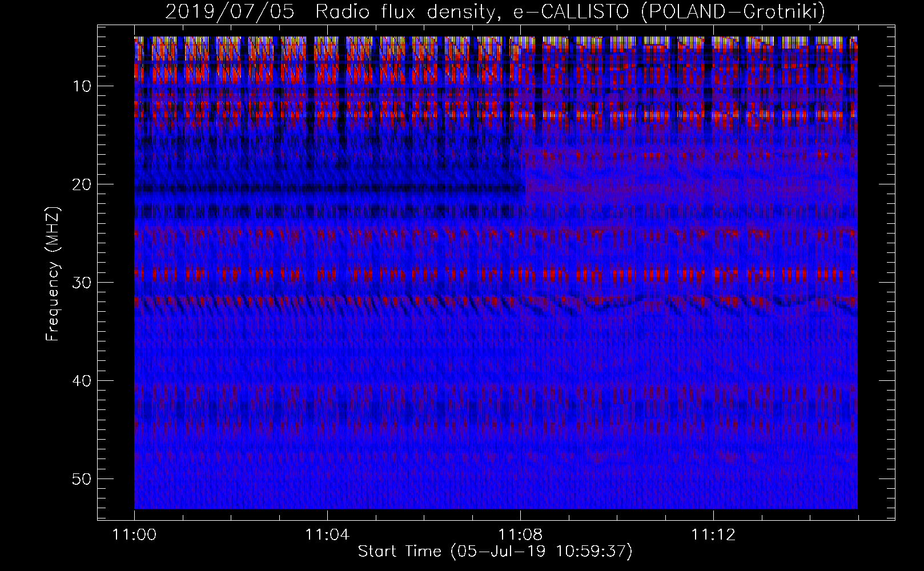Click the 11:04 time tick label
Image resolution: width=924 pixels, height=571 pixels.
[327, 535]
